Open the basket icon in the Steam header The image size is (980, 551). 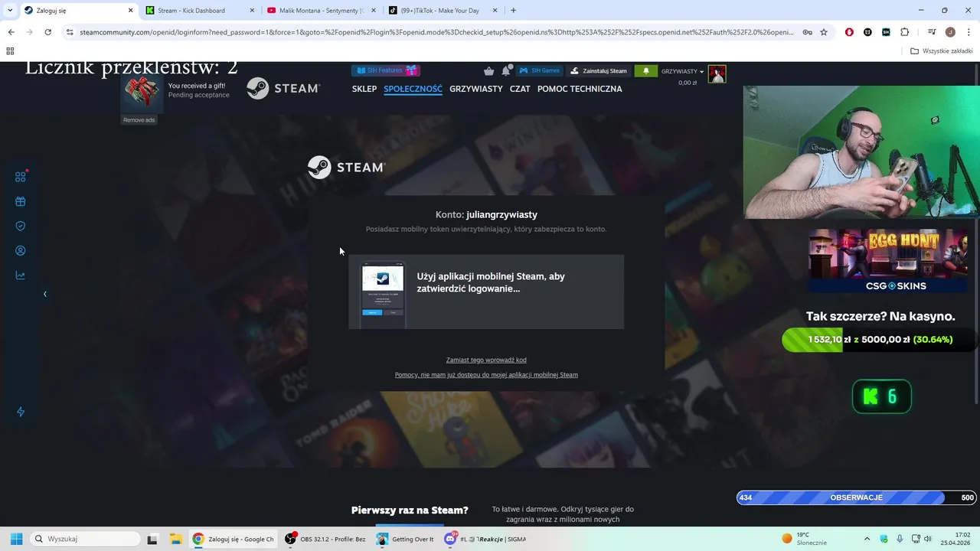(x=489, y=71)
